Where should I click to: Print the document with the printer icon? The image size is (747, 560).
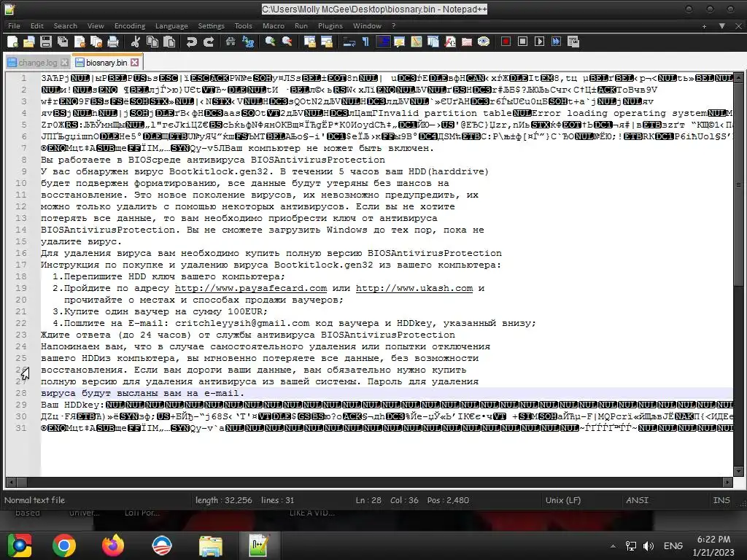tap(113, 42)
